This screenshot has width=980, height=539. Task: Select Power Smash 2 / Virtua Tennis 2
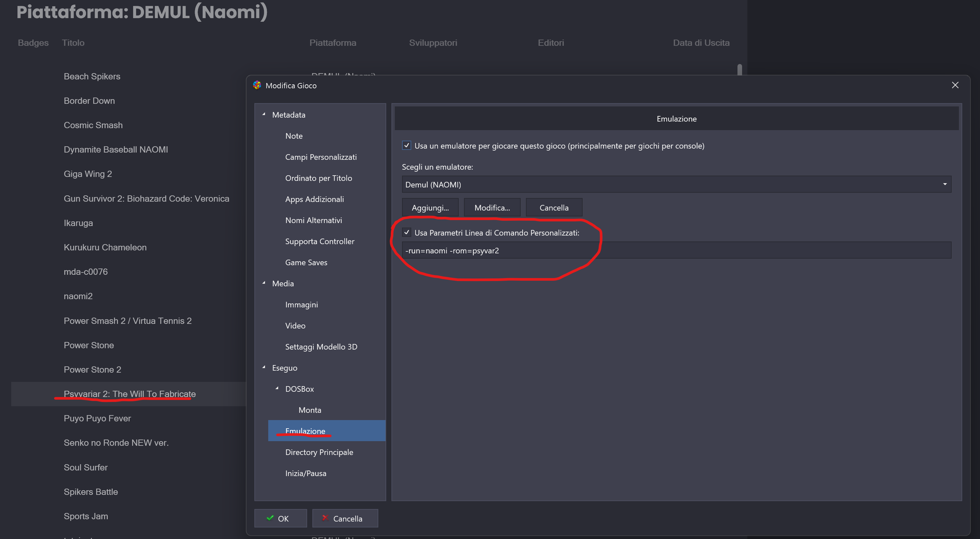(128, 321)
